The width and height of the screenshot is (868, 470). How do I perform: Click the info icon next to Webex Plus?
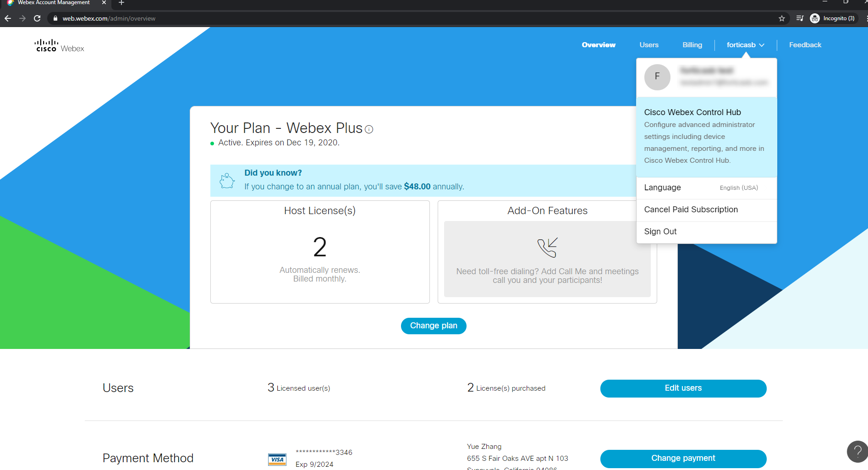point(369,129)
